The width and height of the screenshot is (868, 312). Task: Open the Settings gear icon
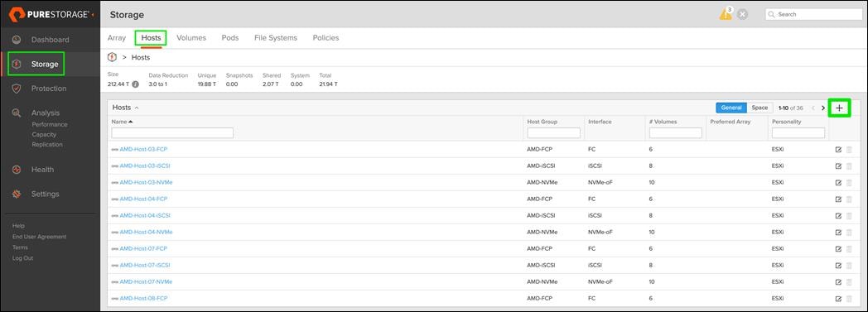pyautogui.click(x=17, y=194)
